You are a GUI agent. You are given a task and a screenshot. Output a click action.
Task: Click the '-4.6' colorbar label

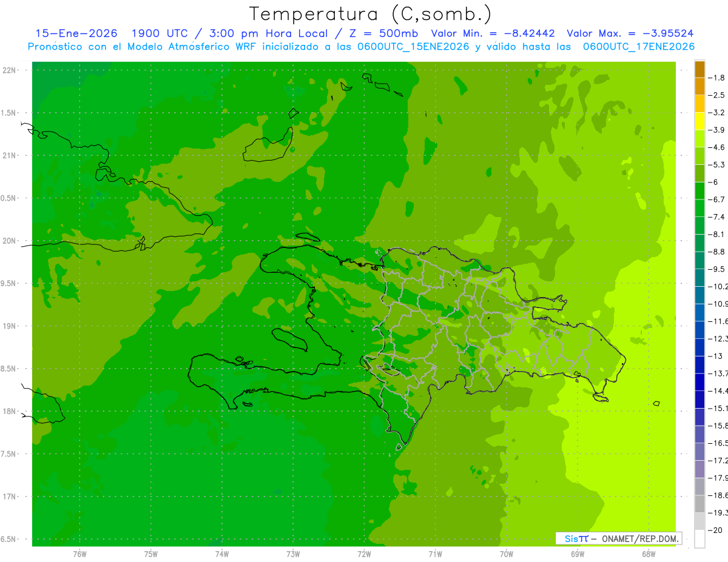tap(716, 147)
